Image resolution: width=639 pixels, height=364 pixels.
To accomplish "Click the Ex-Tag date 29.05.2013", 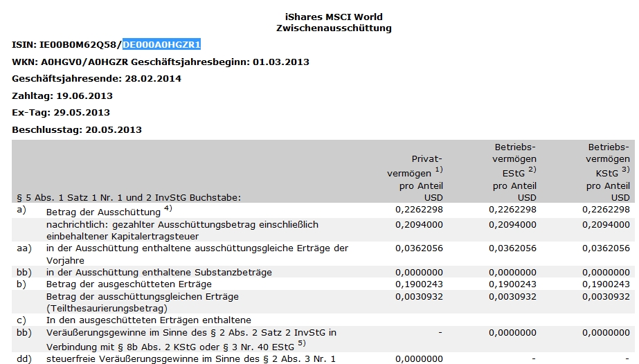I will coord(82,113).
